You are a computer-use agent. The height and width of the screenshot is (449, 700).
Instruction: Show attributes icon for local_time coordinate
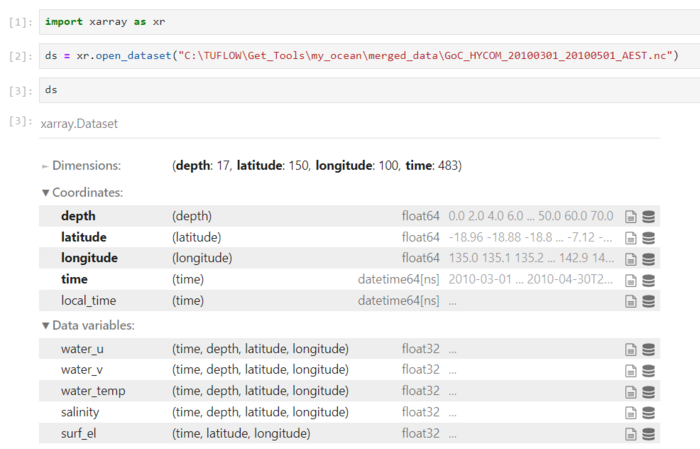630,301
